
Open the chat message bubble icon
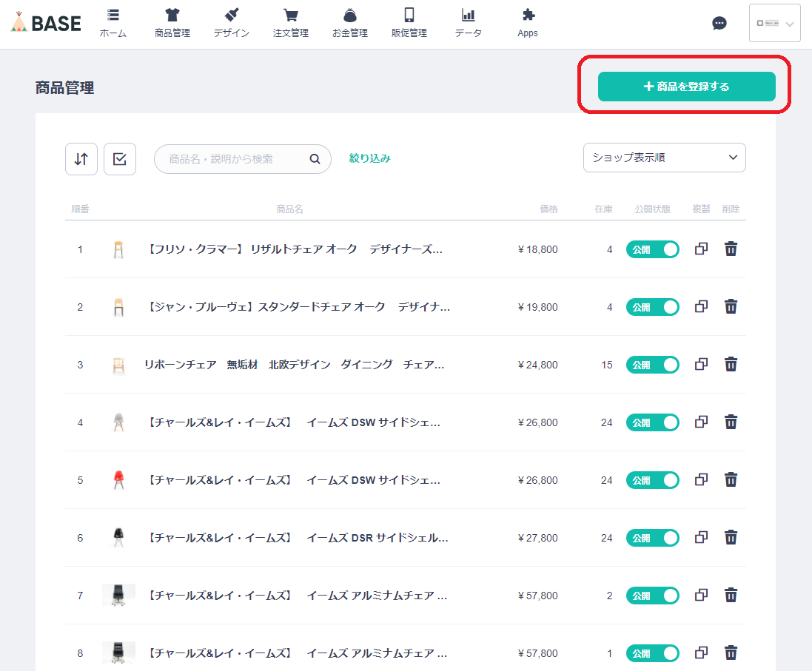pos(719,24)
